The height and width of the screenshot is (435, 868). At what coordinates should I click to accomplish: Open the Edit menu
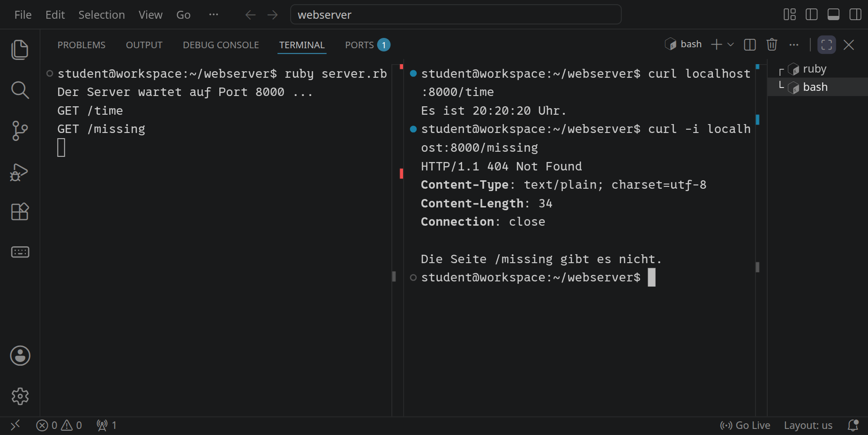(x=55, y=15)
